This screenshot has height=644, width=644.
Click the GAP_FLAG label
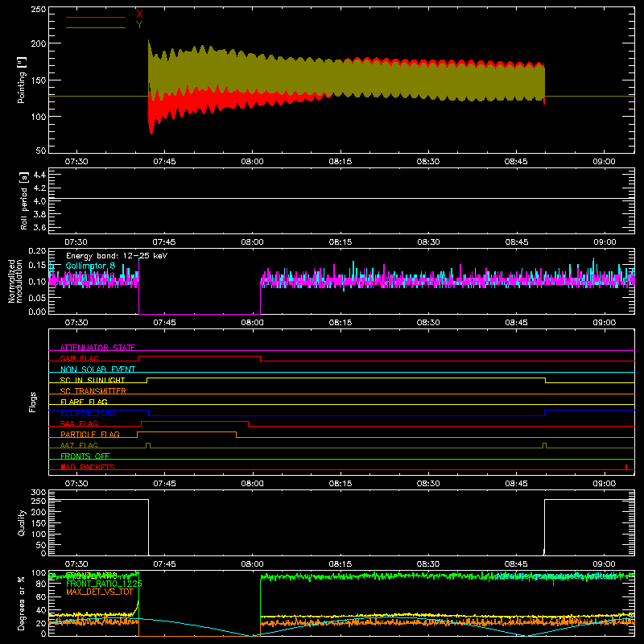pos(79,358)
